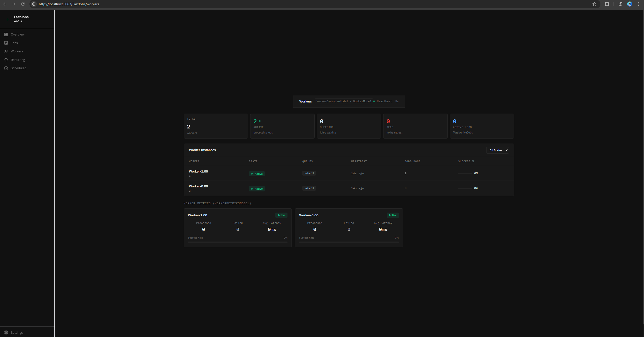This screenshot has height=337, width=644.
Task: Click the Active Jobs stat card
Action: click(482, 126)
